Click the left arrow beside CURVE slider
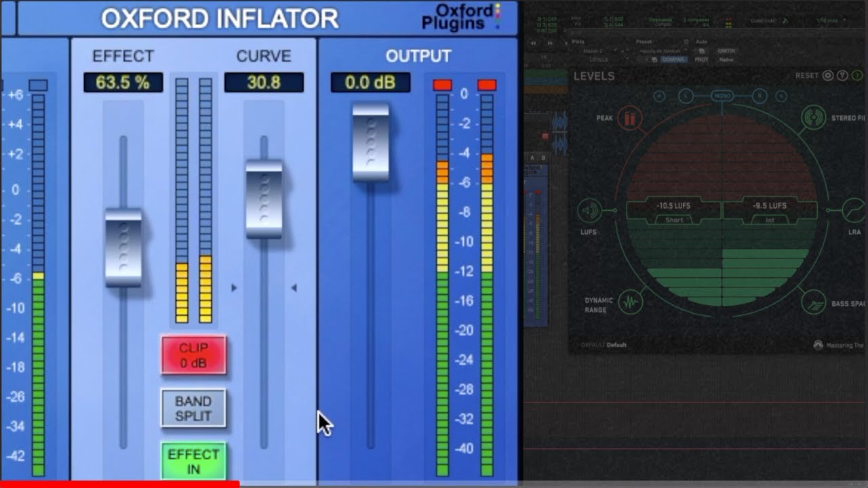 (234, 288)
